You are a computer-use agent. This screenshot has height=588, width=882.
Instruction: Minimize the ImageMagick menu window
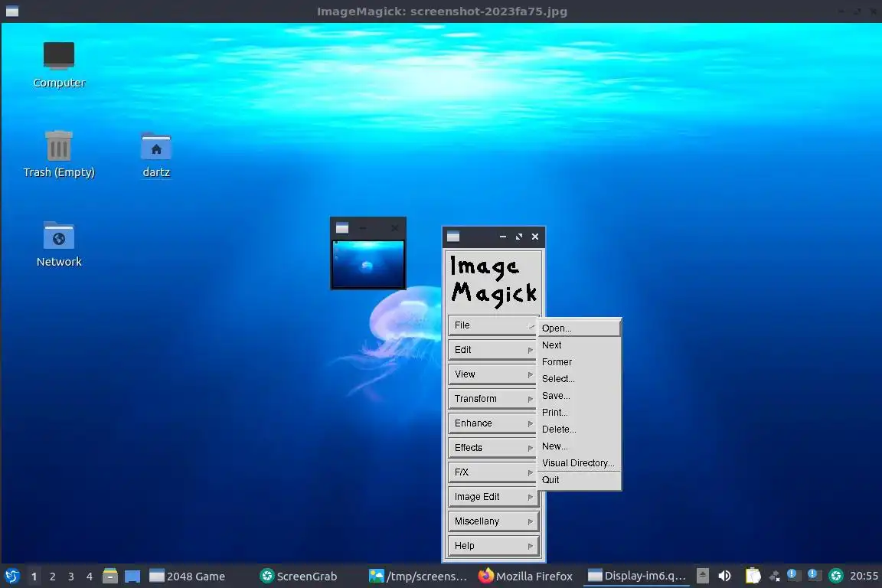click(502, 237)
